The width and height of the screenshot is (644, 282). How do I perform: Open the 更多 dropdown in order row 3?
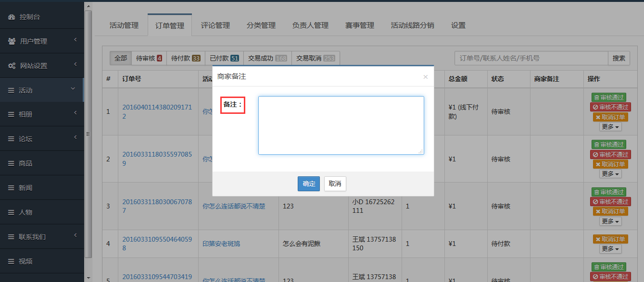(610, 221)
